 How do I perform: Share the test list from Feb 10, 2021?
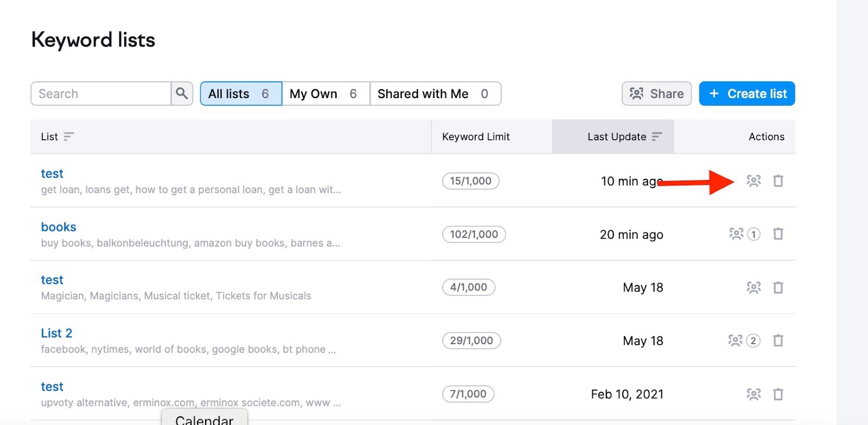[x=754, y=394]
